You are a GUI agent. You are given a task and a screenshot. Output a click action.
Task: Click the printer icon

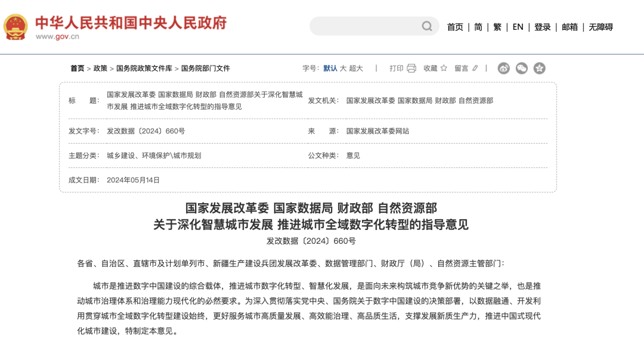coord(411,69)
